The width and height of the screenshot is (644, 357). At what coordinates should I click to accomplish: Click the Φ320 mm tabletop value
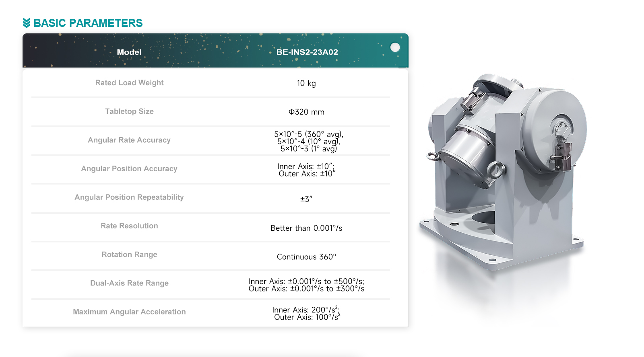pyautogui.click(x=306, y=112)
